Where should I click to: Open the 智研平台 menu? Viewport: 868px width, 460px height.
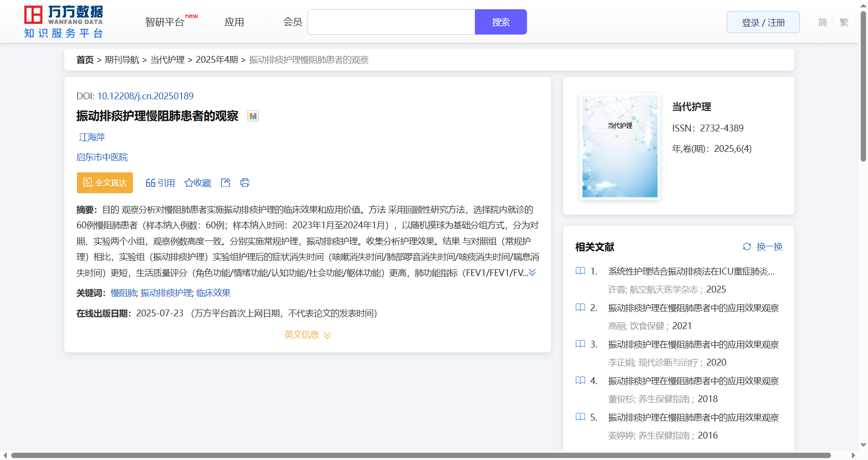click(165, 22)
